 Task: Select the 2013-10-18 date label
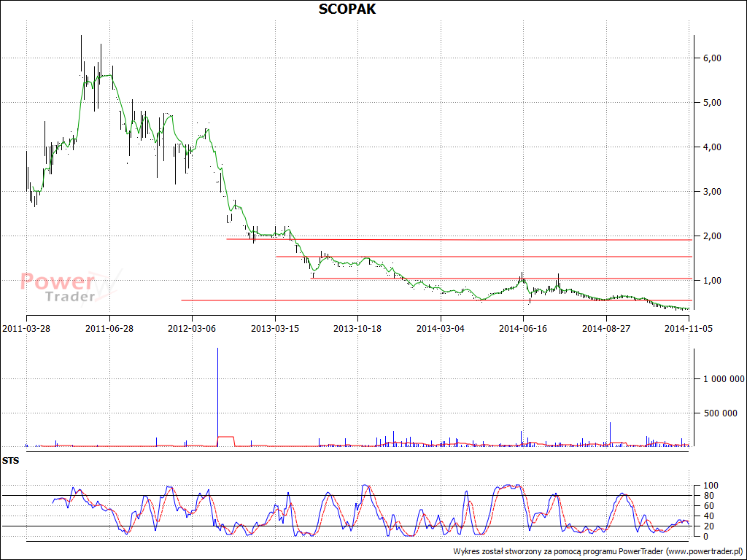click(357, 329)
